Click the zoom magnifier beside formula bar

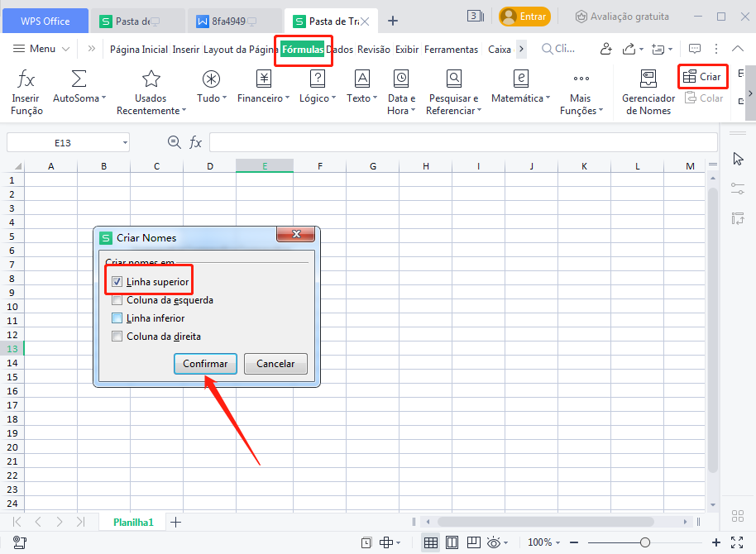pos(174,142)
